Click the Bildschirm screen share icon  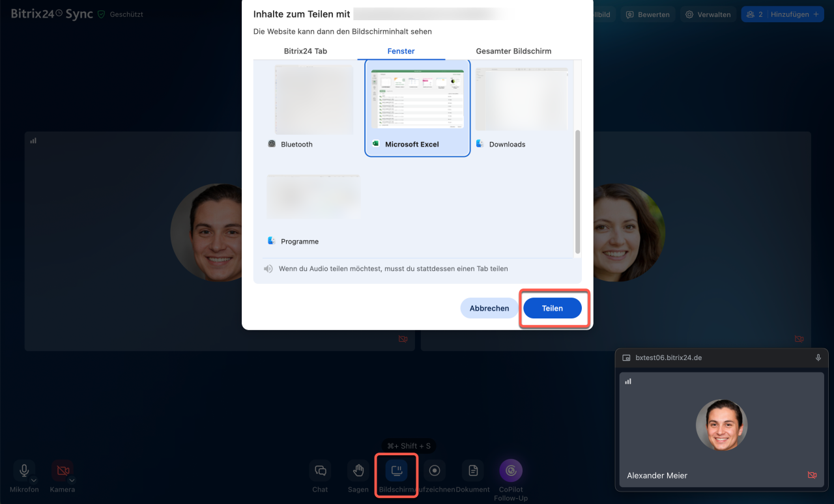[396, 470]
